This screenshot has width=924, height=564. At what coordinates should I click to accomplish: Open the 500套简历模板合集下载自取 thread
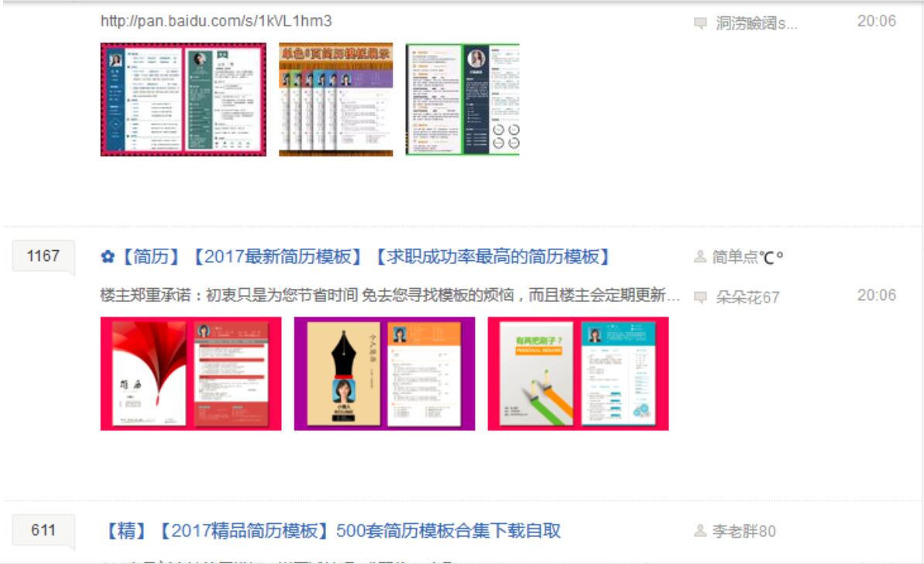click(333, 531)
